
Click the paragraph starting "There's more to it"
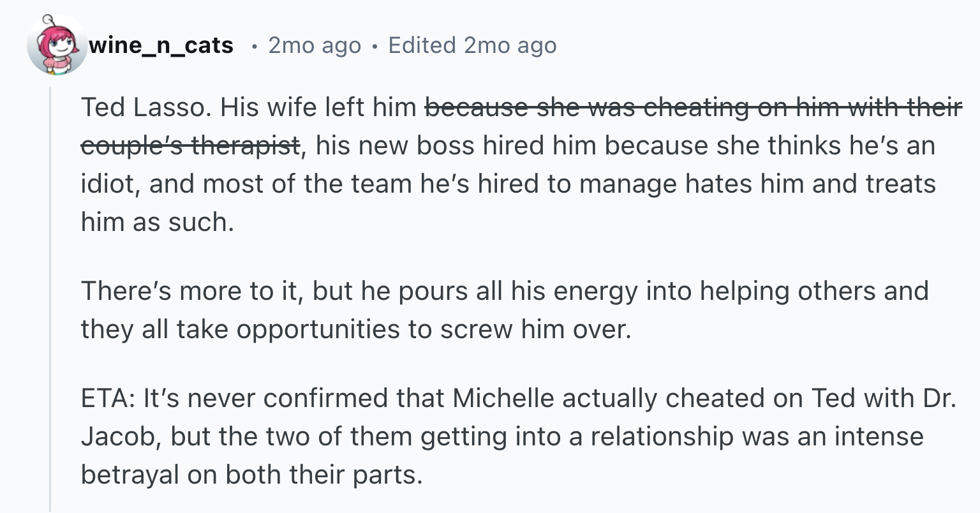click(x=505, y=310)
